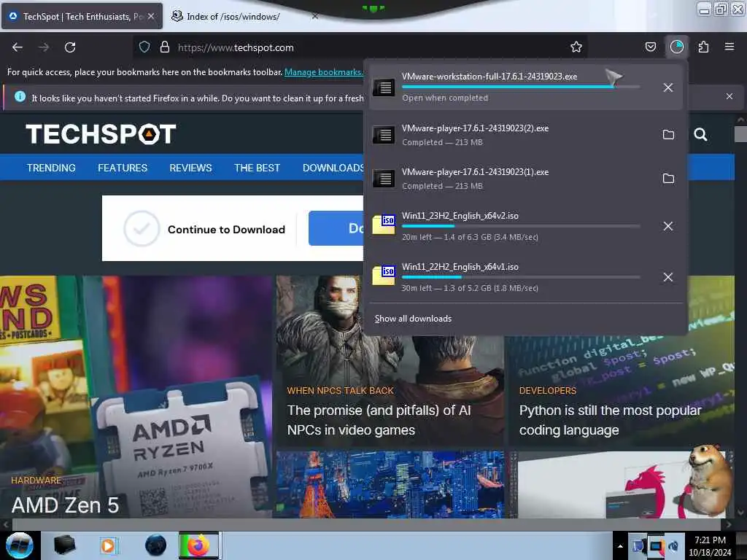Viewport: 747px width, 560px height.
Task: Click Show all downloads
Action: pos(413,319)
